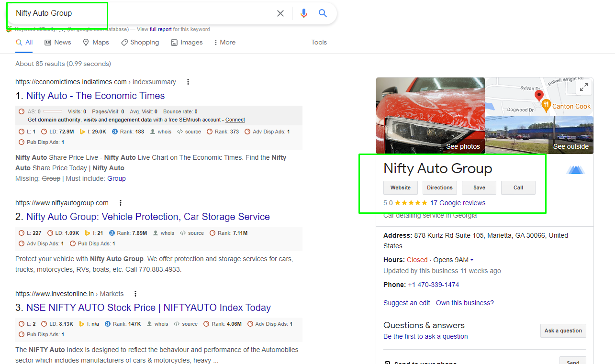Image resolution: width=615 pixels, height=364 pixels.
Task: See outside street view photo
Action: [x=539, y=135]
